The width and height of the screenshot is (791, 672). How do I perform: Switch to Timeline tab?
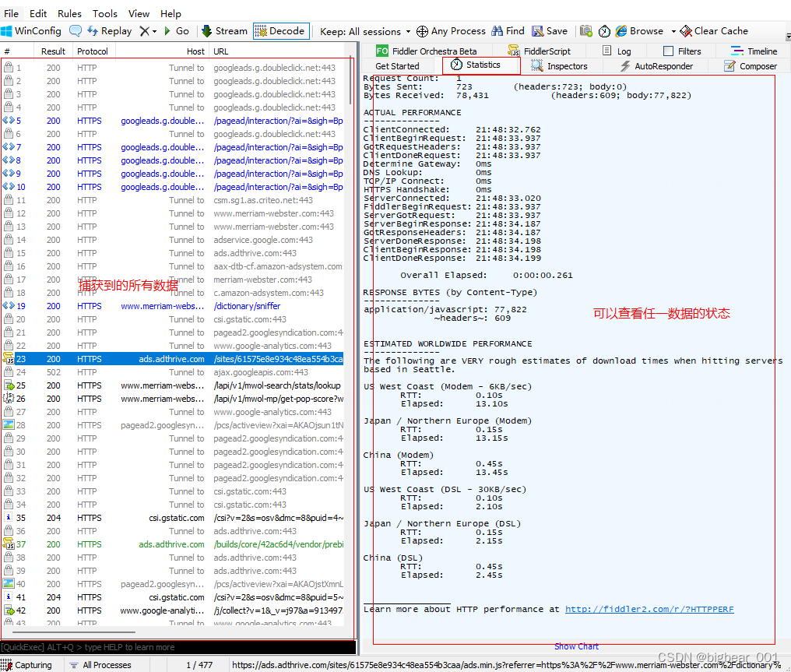coord(754,51)
